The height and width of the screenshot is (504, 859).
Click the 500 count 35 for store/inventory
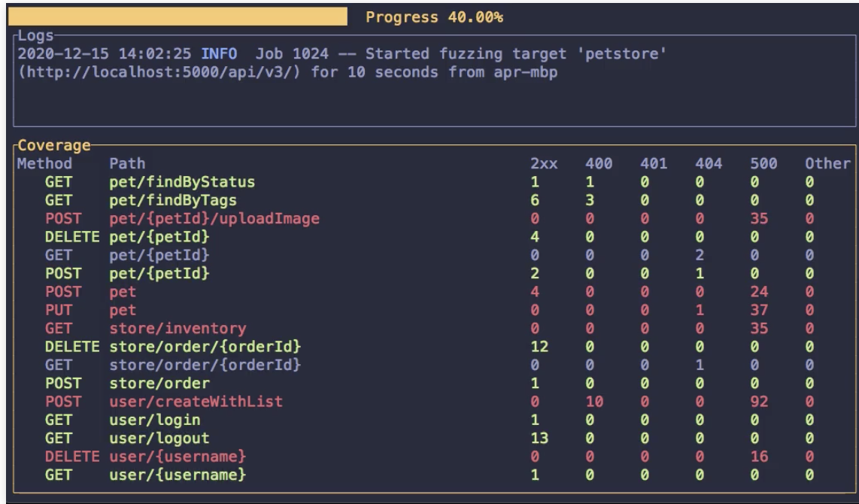(759, 328)
